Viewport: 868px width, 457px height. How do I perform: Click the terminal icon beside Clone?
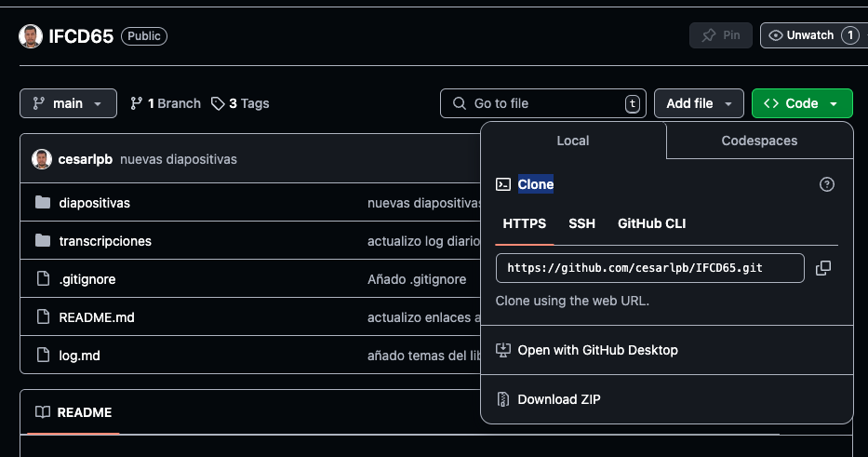click(503, 184)
